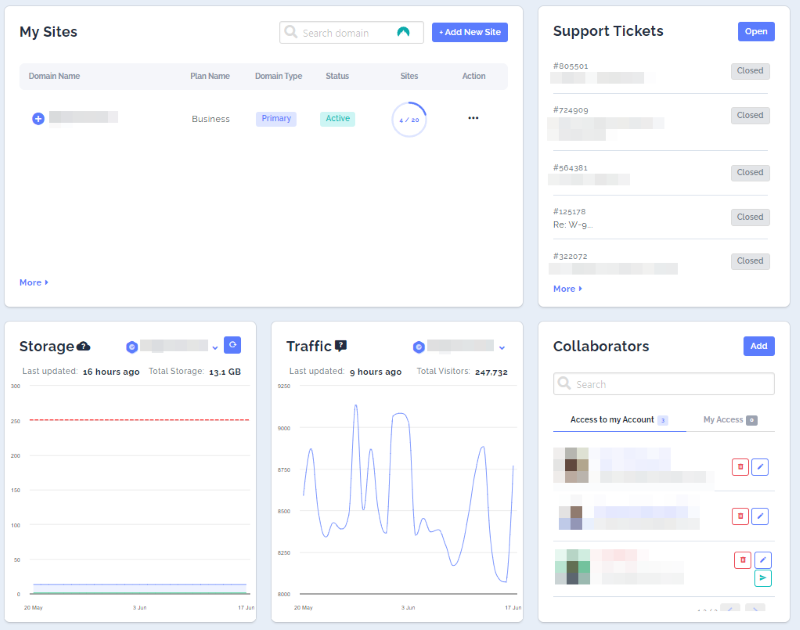Click the Add New Site button

coord(470,33)
